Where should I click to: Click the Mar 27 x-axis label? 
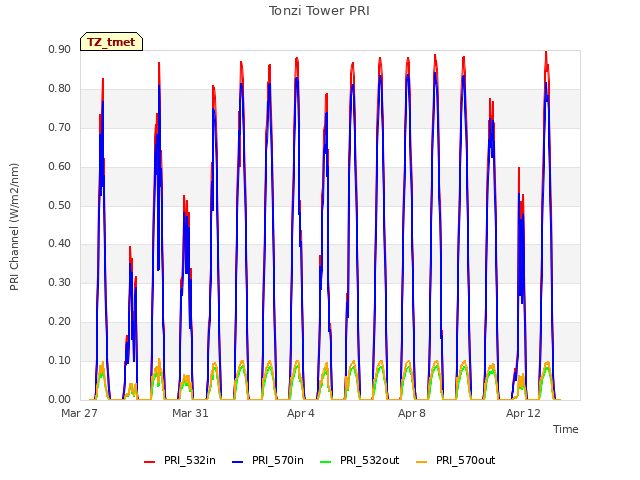[x=79, y=413]
